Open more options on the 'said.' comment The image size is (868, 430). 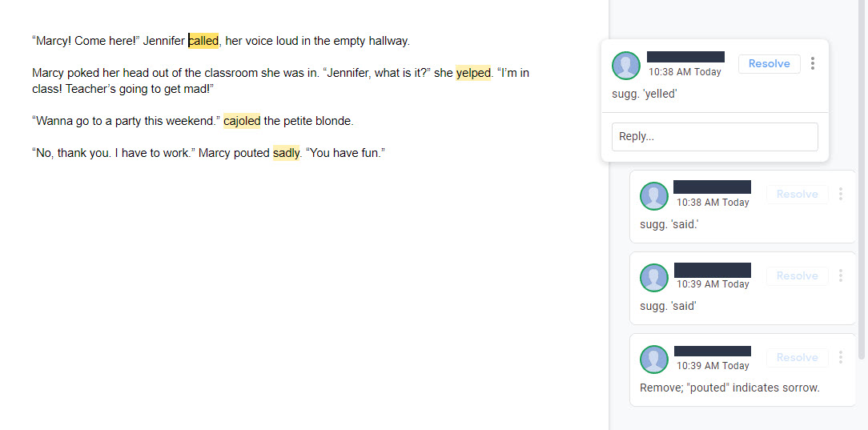tap(840, 195)
